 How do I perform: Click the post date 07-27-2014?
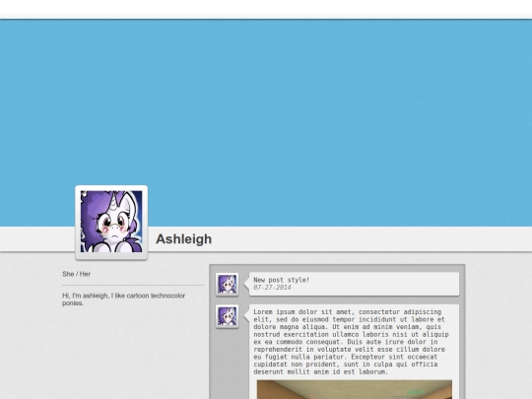[x=272, y=288]
